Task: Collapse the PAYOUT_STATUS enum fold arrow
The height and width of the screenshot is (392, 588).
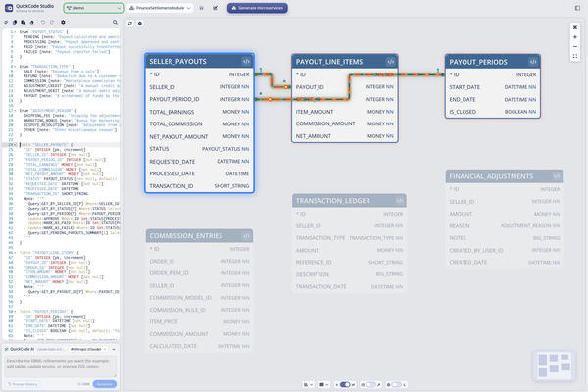Action: click(x=15, y=32)
